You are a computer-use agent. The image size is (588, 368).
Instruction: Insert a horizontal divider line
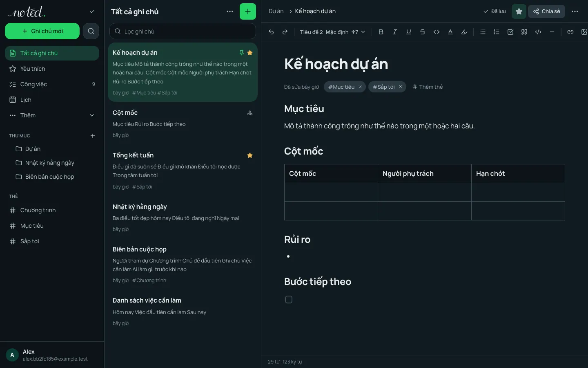[552, 32]
